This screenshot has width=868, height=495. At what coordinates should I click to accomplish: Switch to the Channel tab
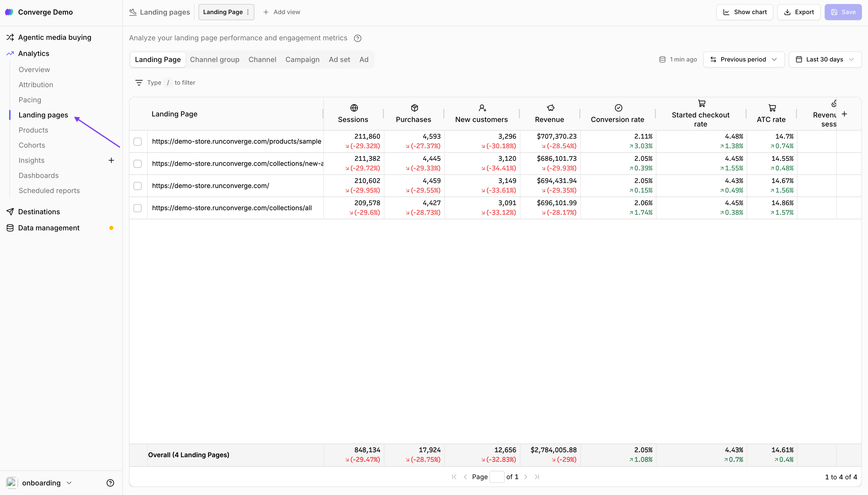[x=262, y=59]
